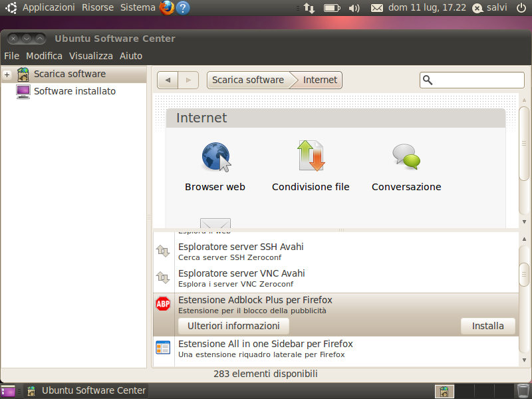Open the battery status indicator
The image size is (532, 399).
pos(332,8)
